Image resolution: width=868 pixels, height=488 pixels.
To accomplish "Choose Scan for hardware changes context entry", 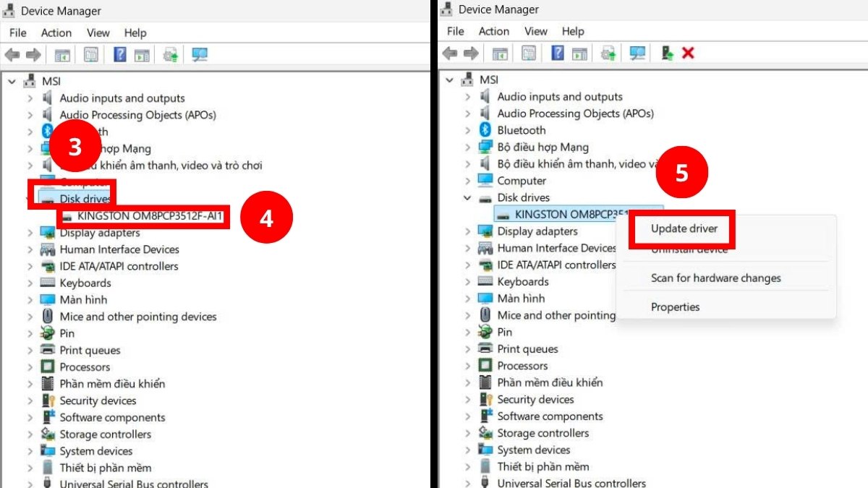I will click(716, 278).
